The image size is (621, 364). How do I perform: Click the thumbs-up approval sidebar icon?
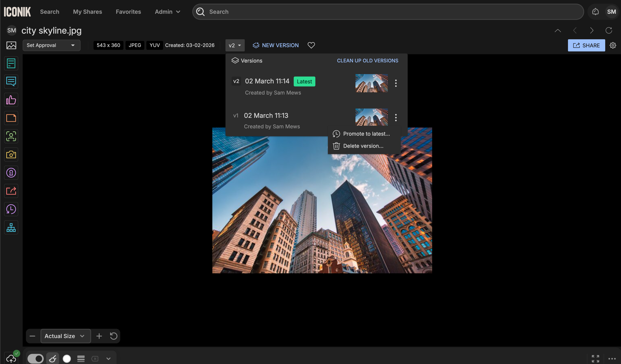(x=11, y=100)
